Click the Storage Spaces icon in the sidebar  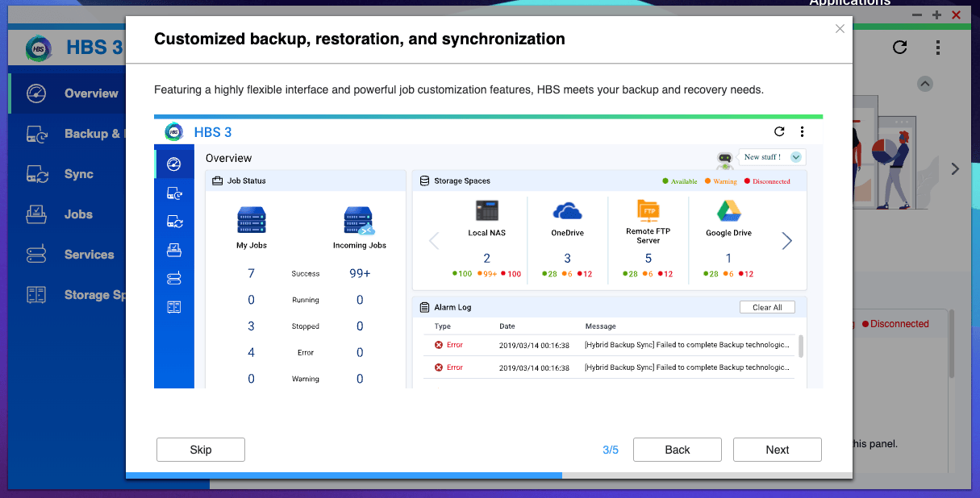(x=36, y=295)
